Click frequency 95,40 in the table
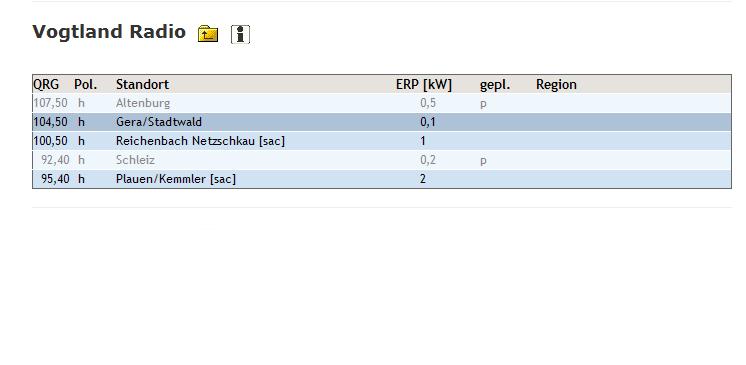746x365 pixels. (55, 179)
